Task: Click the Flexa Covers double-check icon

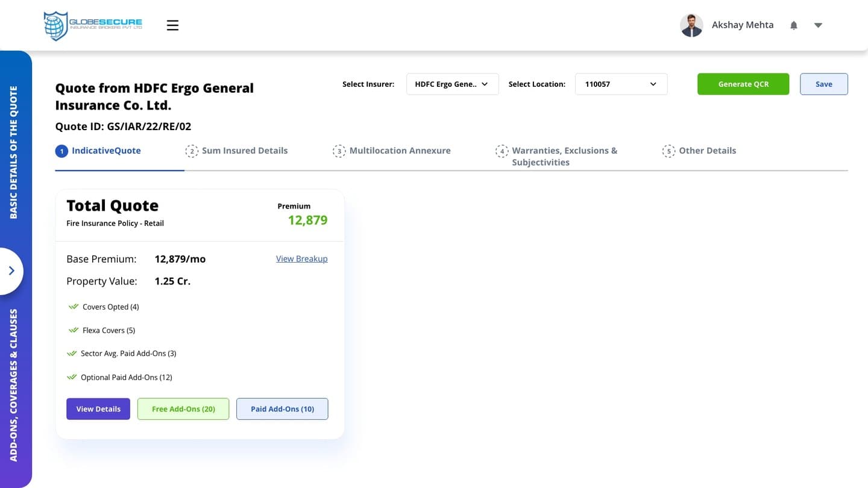Action: click(74, 330)
